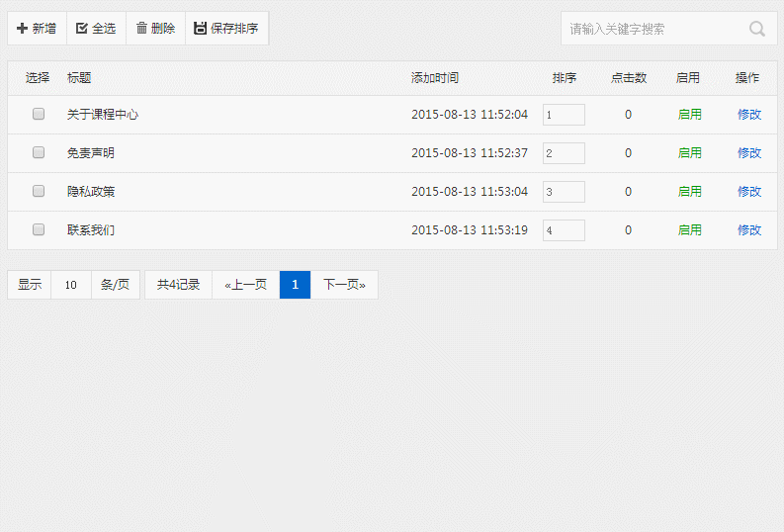Tick the checkbox for 关于课程中心
Image resolution: width=784 pixels, height=532 pixels.
39,114
